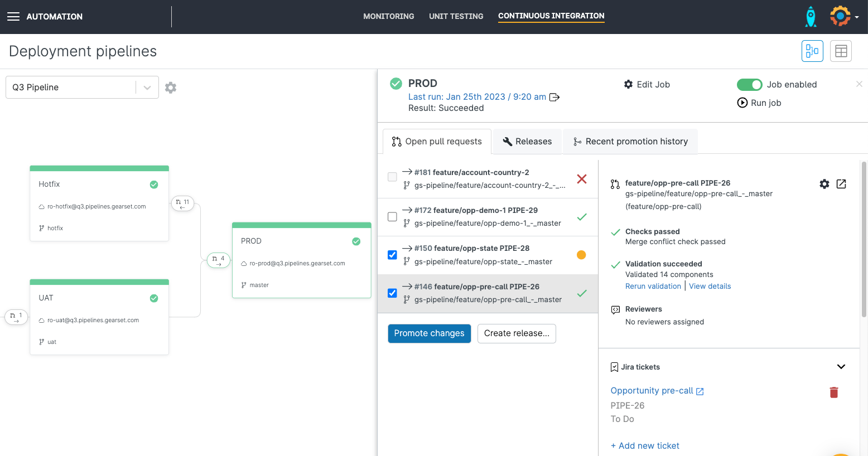Check the #172 feature/opp-demo-1 checkbox
Image resolution: width=868 pixels, height=456 pixels.
coord(392,217)
